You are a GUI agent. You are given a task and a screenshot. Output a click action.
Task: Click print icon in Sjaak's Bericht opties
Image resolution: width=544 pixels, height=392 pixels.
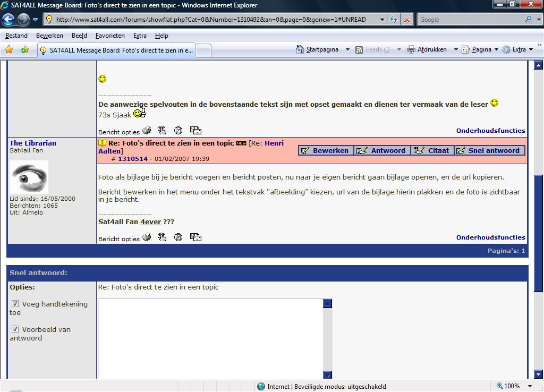147,130
